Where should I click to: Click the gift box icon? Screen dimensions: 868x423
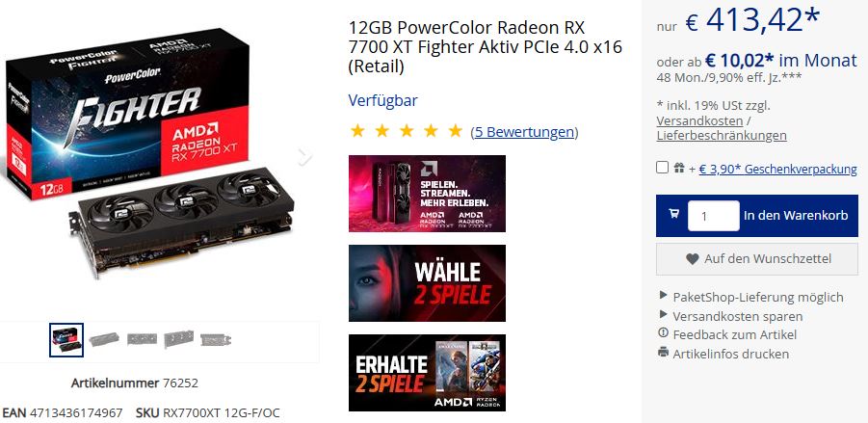pos(678,168)
